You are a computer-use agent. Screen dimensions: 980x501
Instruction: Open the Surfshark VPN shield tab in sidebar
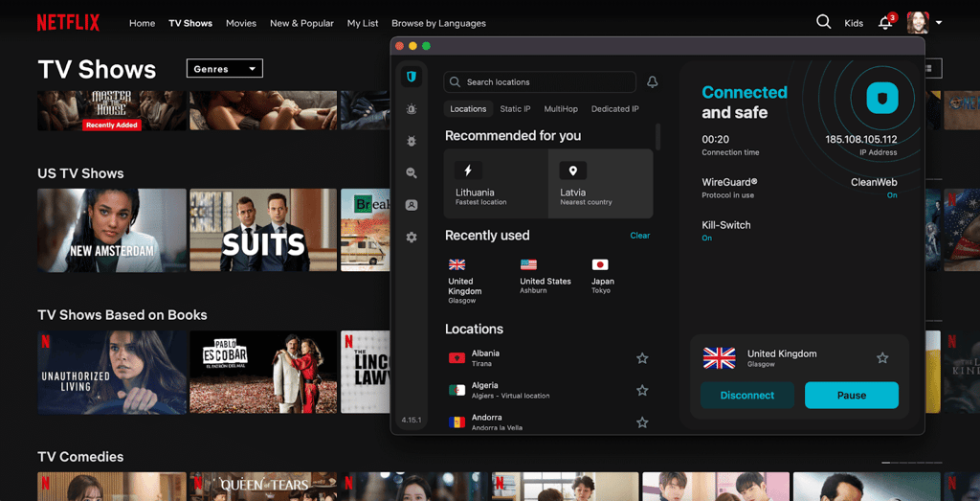point(412,77)
